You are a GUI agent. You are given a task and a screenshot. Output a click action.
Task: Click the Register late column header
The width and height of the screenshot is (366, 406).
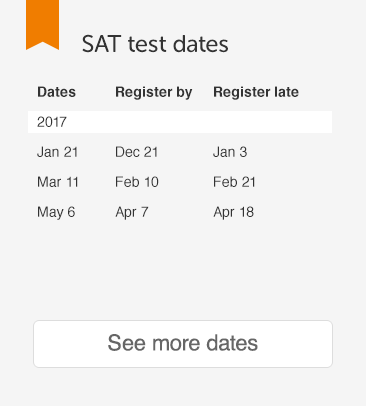256,92
